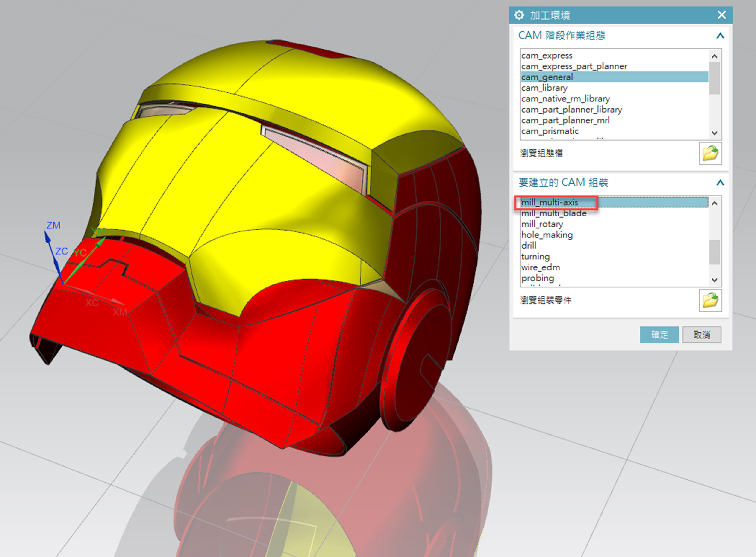Collapse the 要建立的 CAM 組裝 section
This screenshot has width=756, height=557.
720,183
